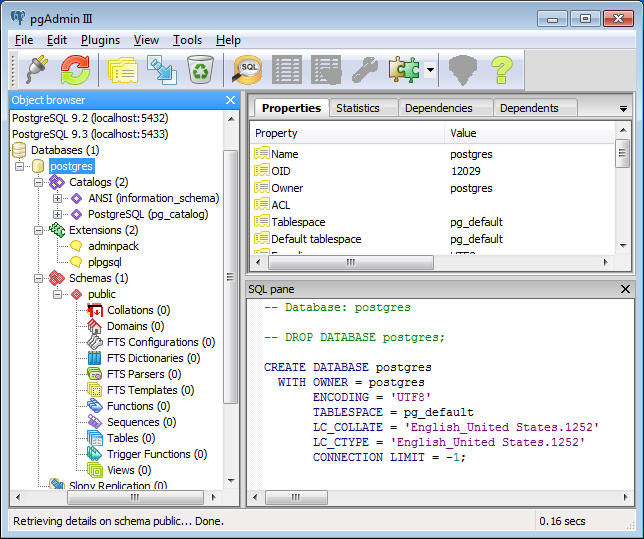644x539 pixels.
Task: Click the Value column header
Action: [530, 133]
